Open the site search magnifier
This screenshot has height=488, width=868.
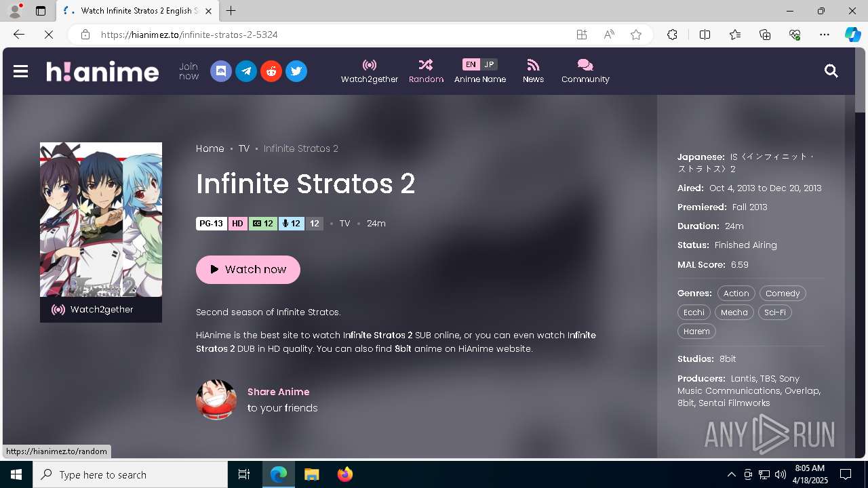point(831,70)
